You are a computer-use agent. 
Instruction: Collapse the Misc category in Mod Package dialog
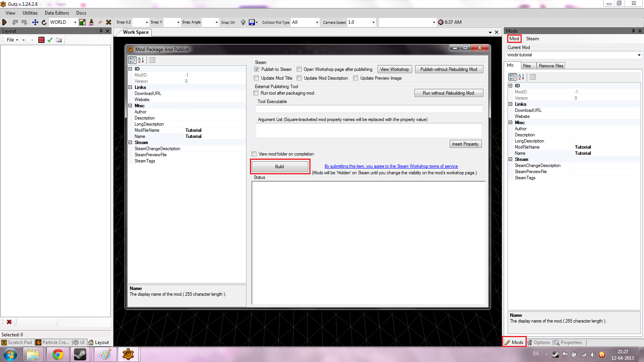coord(130,106)
